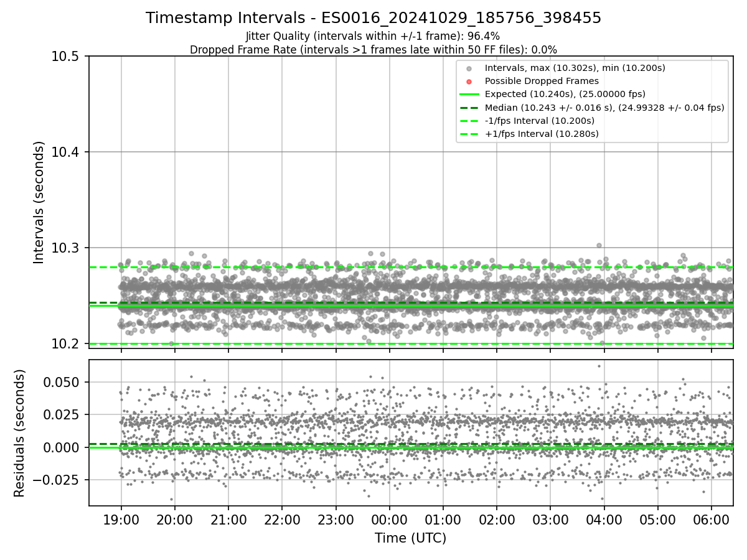The width and height of the screenshot is (747, 560).
Task: Click the 04:00 time tick label
Action: click(604, 519)
